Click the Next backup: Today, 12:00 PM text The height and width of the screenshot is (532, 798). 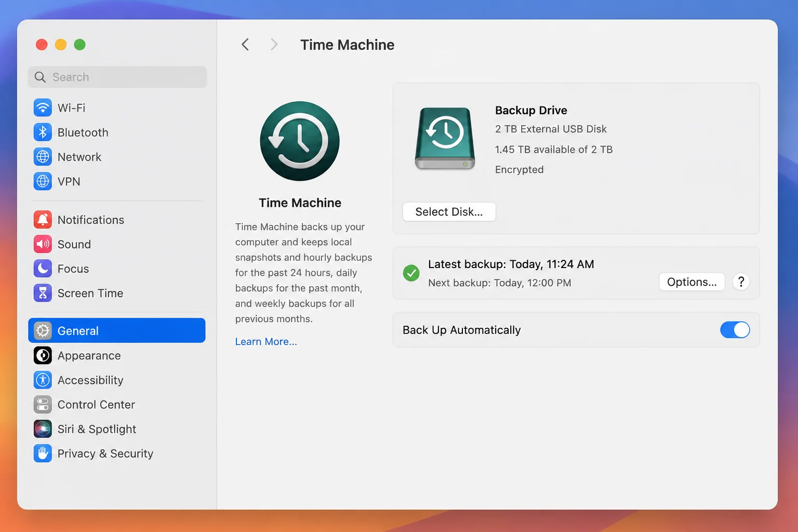point(499,283)
